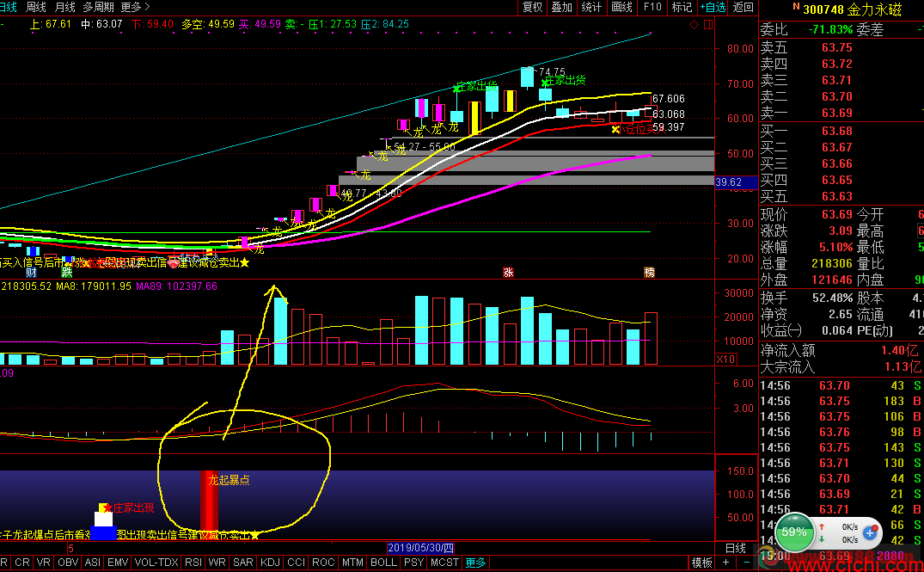Select the EMV indicator tab

coord(118,563)
